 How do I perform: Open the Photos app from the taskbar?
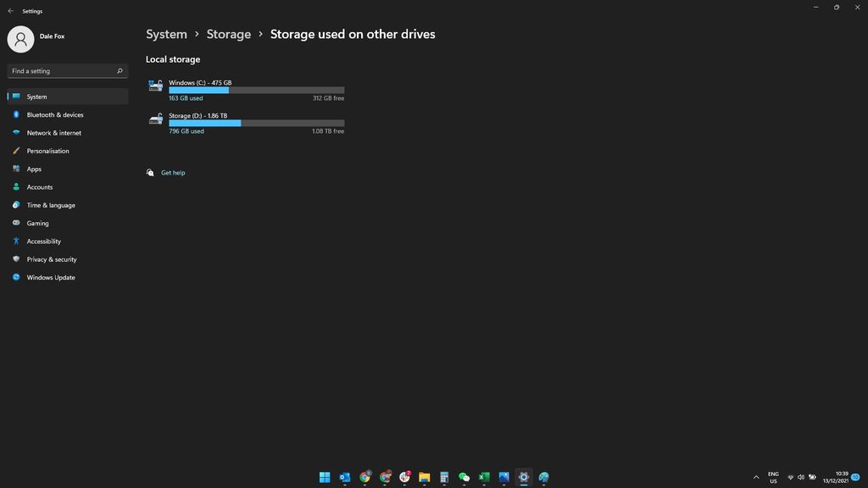pos(504,477)
